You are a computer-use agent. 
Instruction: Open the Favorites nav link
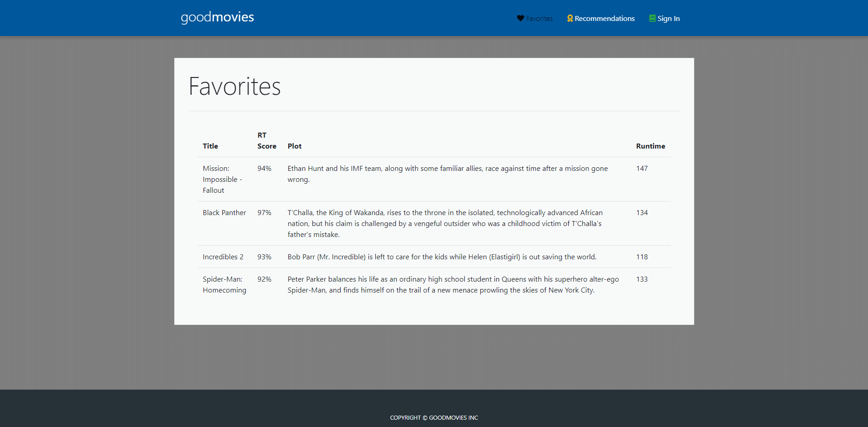[x=539, y=19]
